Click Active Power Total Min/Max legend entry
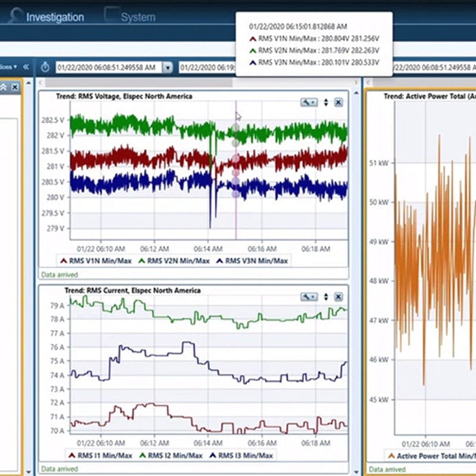The image size is (476, 476). tap(431, 456)
